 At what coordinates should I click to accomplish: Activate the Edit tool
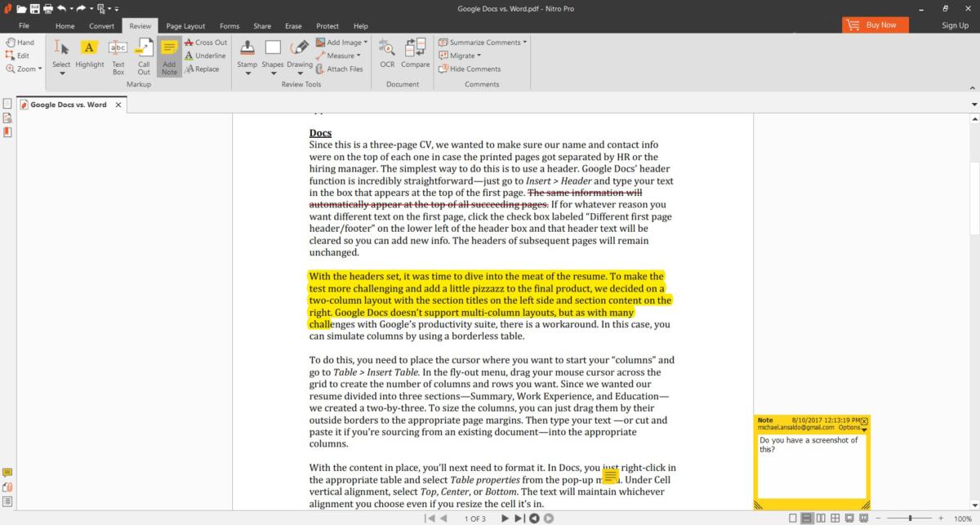pos(18,56)
